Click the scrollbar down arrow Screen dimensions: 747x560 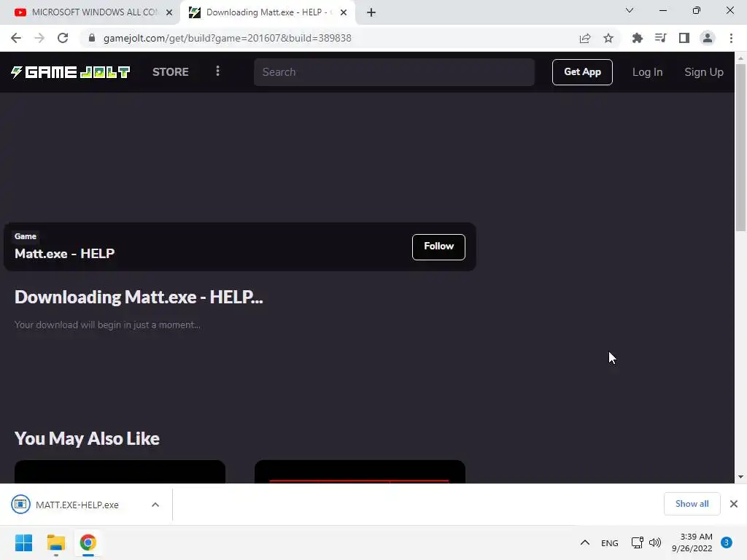click(x=740, y=477)
